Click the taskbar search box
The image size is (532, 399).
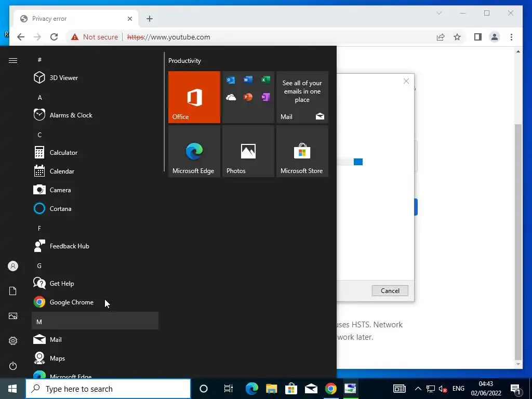click(108, 389)
